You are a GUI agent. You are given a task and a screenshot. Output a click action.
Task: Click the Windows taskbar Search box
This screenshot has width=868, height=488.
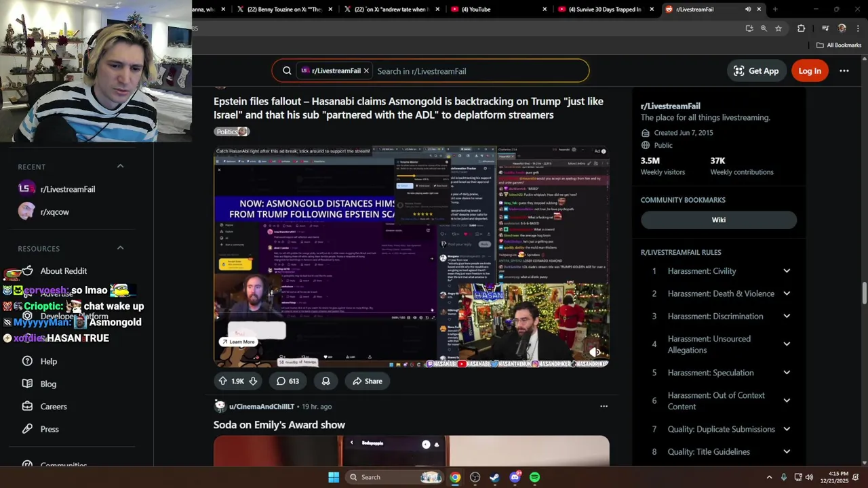click(x=395, y=477)
